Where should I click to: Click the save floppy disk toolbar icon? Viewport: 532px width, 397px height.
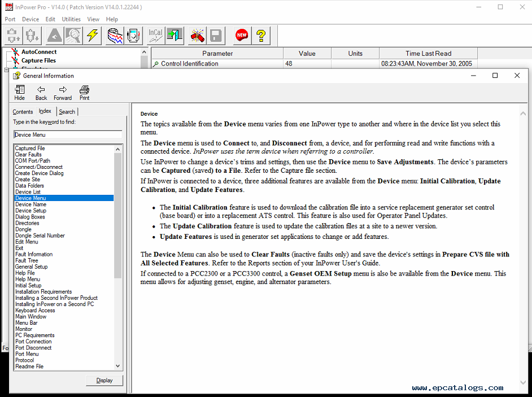pyautogui.click(x=216, y=35)
